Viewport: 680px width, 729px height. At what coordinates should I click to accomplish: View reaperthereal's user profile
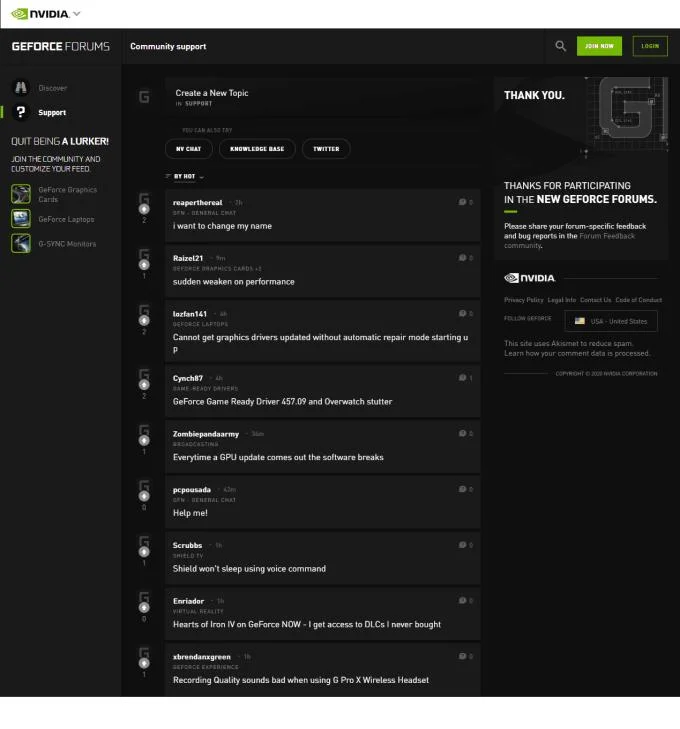click(198, 203)
